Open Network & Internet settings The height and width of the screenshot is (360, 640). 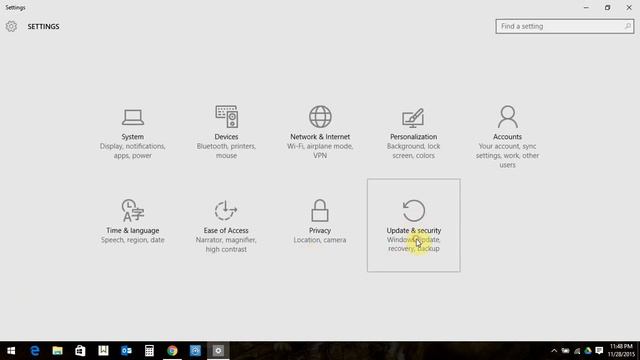320,132
